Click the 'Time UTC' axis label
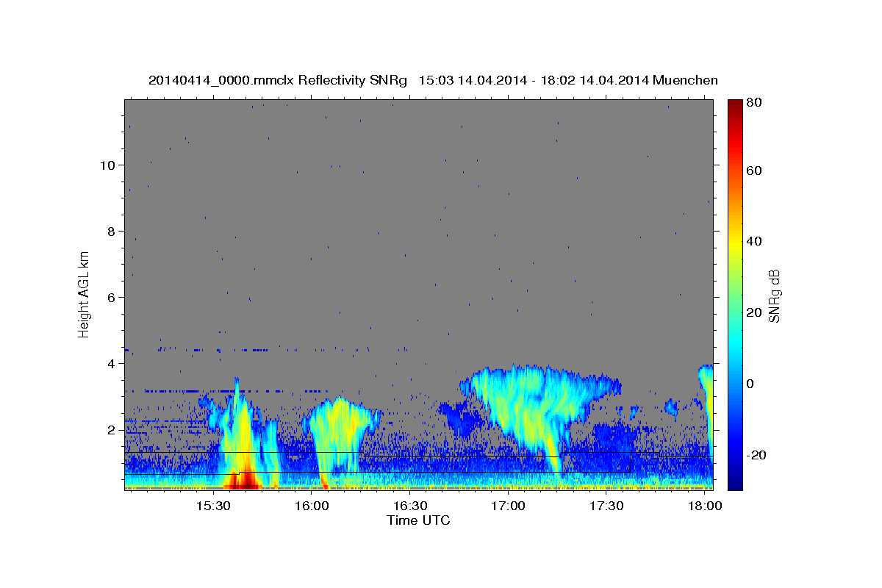 (x=418, y=520)
